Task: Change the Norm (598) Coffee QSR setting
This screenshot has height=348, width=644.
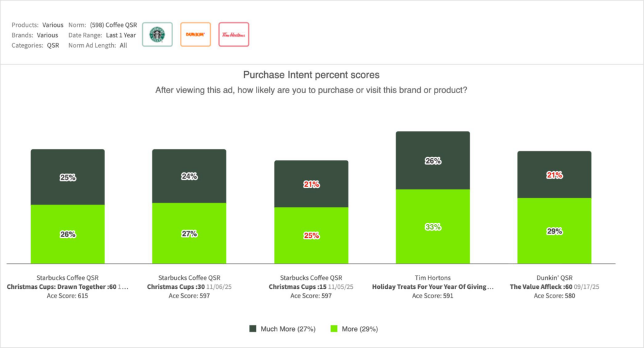Action: coord(113,25)
